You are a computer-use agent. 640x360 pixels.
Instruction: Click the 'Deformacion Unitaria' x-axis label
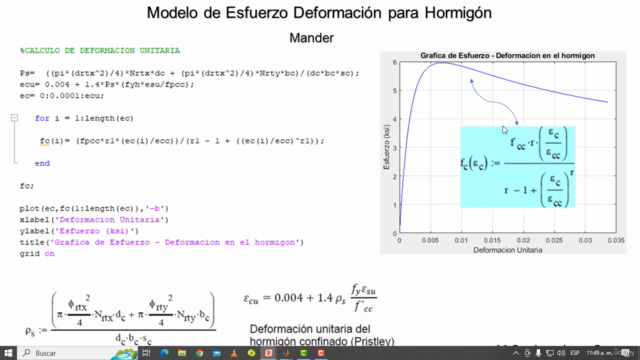[x=508, y=250]
